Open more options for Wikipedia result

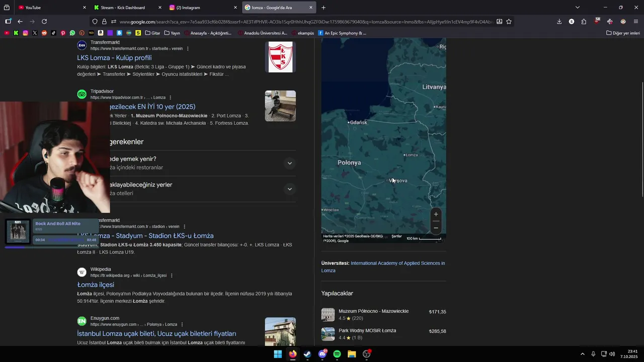(x=172, y=276)
